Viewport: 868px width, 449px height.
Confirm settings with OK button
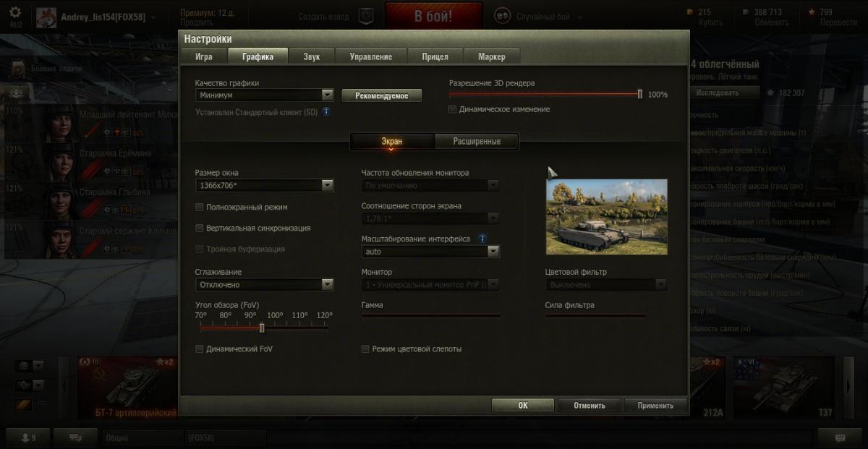pyautogui.click(x=523, y=406)
